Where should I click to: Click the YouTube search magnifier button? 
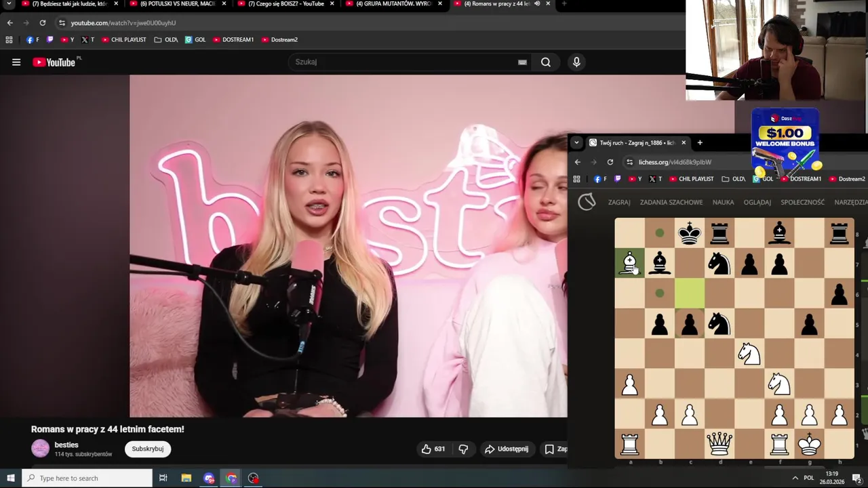[x=546, y=62]
